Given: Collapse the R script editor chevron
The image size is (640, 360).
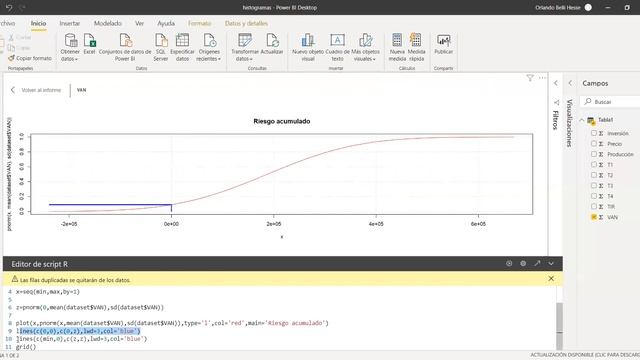Looking at the screenshot, I should point(551,264).
